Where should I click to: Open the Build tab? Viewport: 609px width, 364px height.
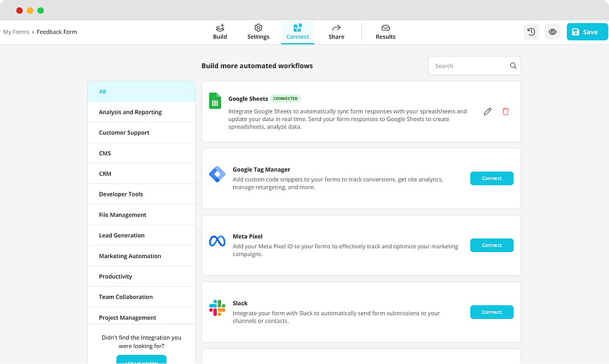tap(220, 32)
